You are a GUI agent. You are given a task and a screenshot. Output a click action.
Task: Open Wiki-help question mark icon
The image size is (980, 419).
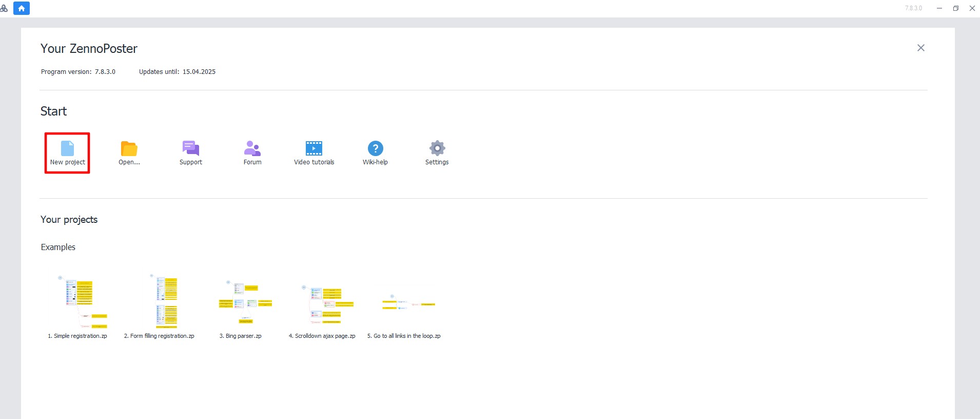(376, 148)
